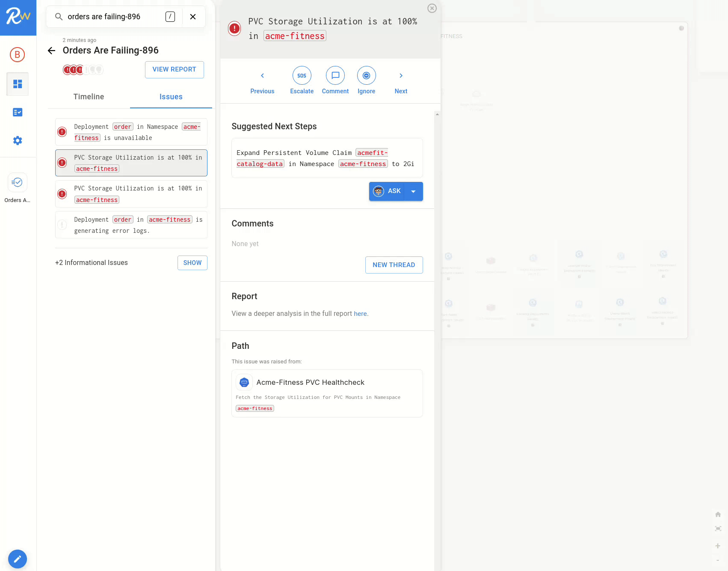Screen dimensions: 728x571
Task: Click the VIEW REPORT button
Action: click(174, 69)
